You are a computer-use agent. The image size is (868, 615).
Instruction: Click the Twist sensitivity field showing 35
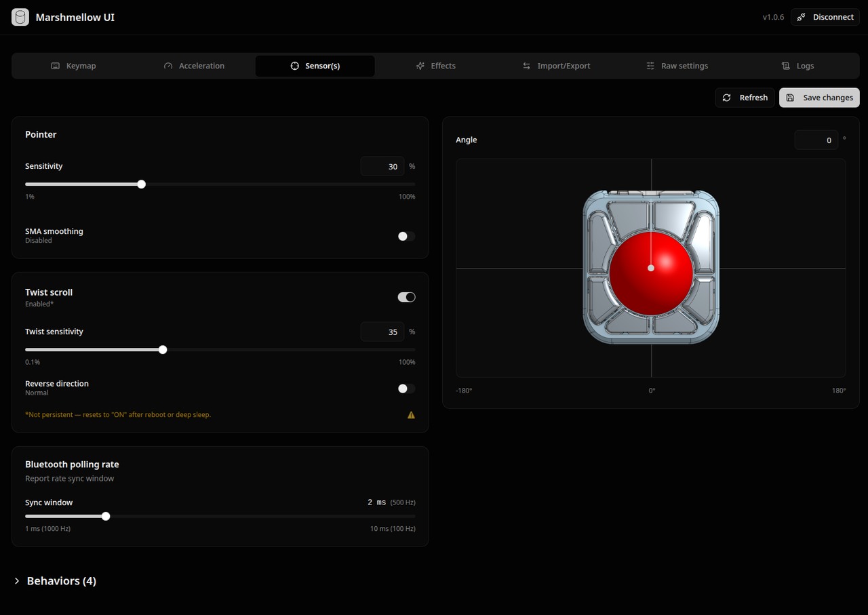pyautogui.click(x=382, y=332)
